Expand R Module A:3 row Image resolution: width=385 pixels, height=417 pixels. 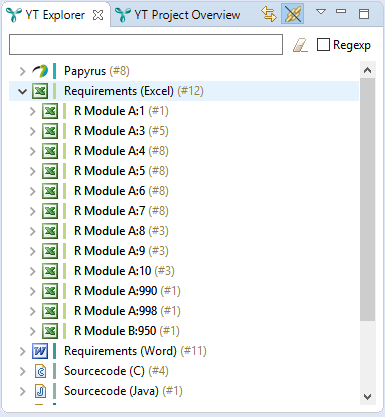pos(32,131)
